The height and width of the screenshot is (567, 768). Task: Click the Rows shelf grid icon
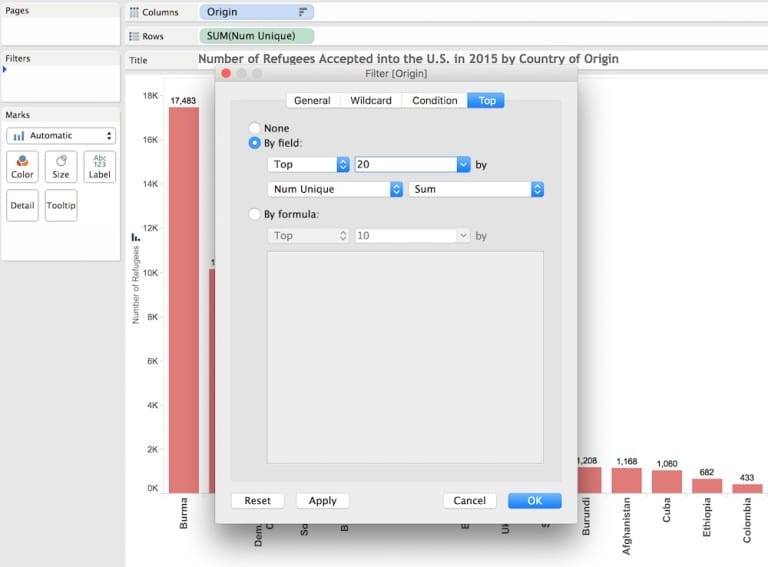[134, 36]
